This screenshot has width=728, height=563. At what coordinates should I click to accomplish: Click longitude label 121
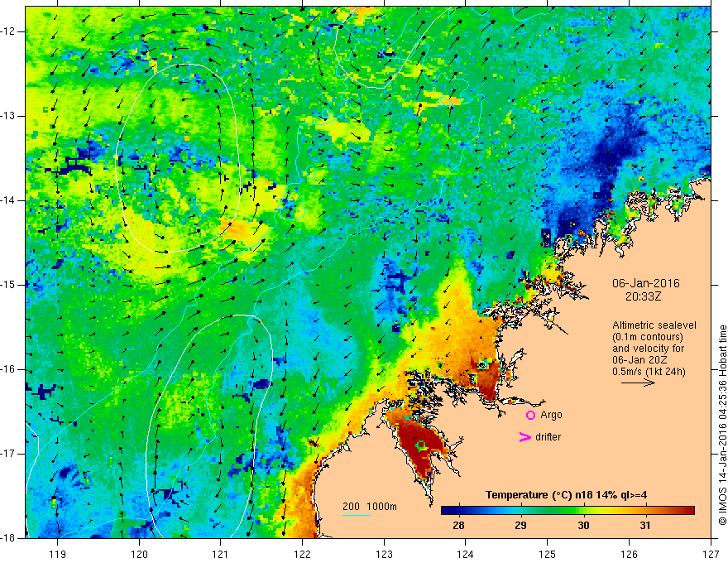point(221,554)
